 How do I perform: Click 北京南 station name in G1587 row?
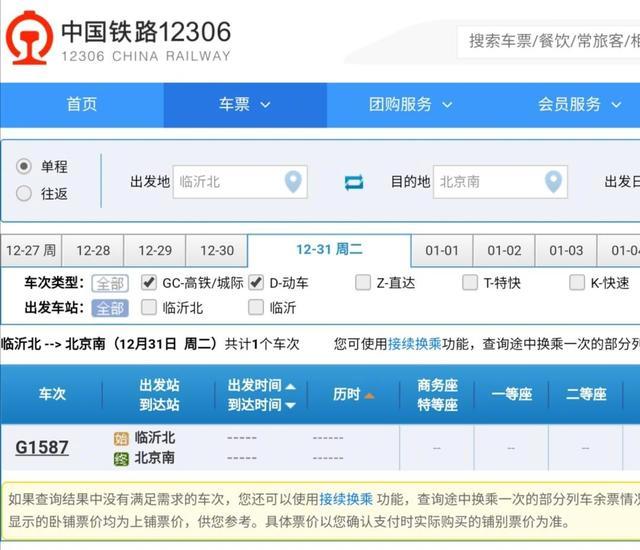pos(155,458)
